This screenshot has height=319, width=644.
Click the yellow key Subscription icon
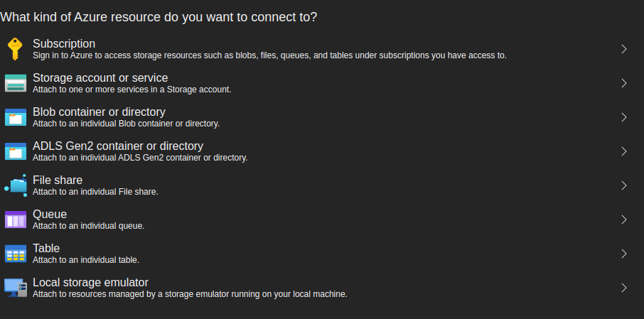(15, 49)
